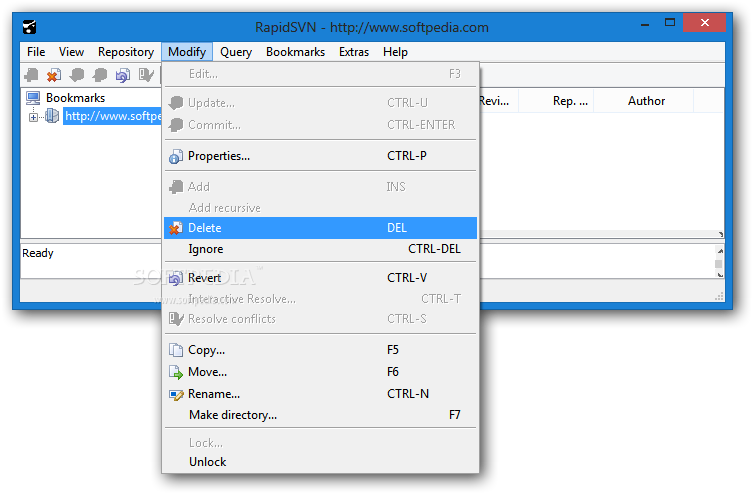Image resolution: width=753 pixels, height=494 pixels.
Task: Click the Author column header
Action: coord(644,101)
